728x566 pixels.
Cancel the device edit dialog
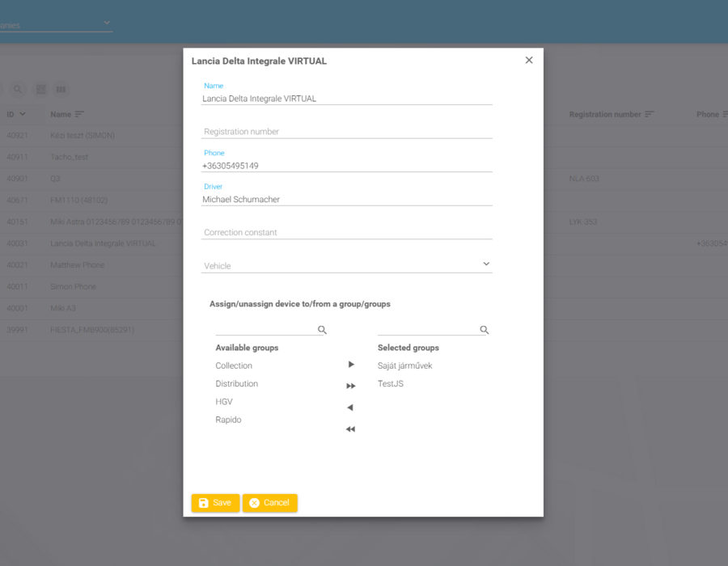(269, 503)
